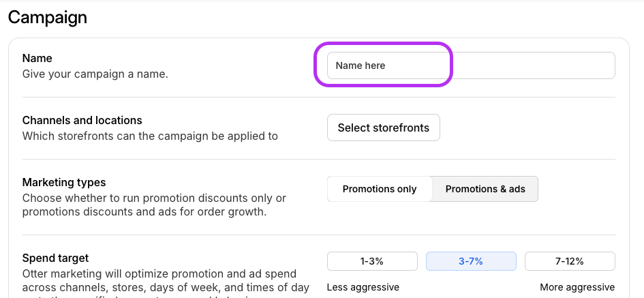The height and width of the screenshot is (298, 644).
Task: Click the Spend target label
Action: pos(55,258)
